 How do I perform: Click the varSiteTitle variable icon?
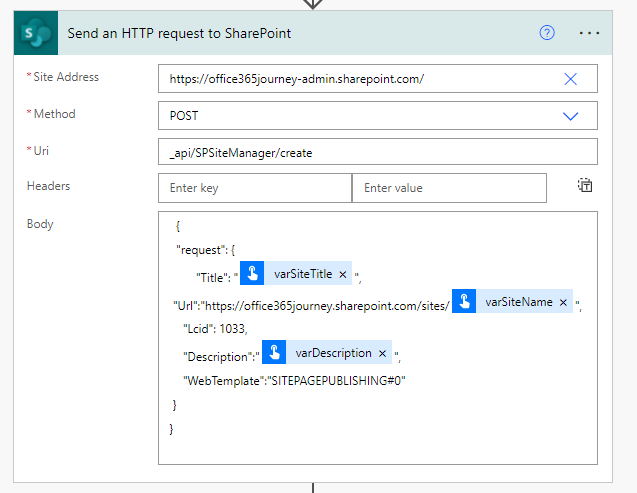tap(252, 273)
